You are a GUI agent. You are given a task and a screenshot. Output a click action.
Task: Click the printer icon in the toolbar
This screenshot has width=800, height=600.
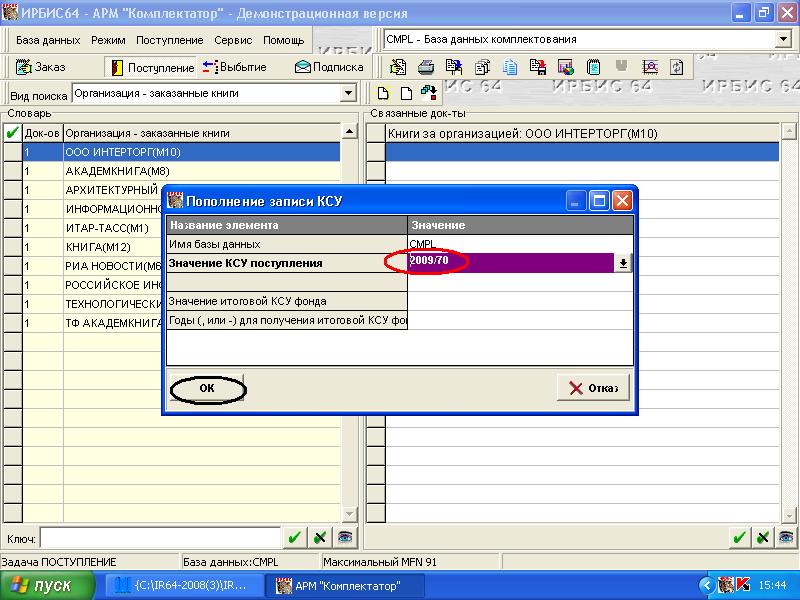pyautogui.click(x=425, y=67)
